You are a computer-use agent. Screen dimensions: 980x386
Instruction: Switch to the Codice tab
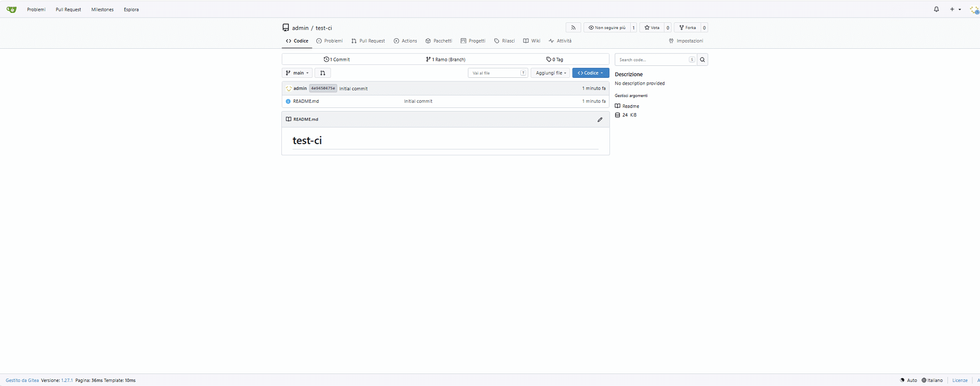297,41
